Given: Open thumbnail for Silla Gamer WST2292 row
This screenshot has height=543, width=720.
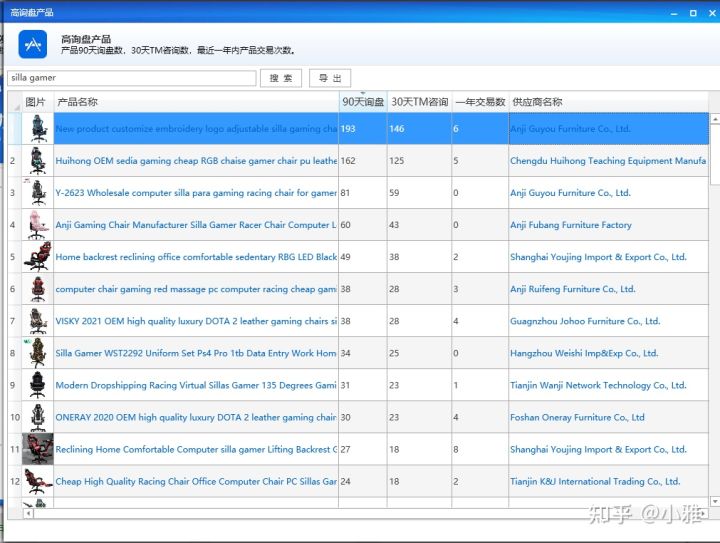Looking at the screenshot, I should [38, 353].
